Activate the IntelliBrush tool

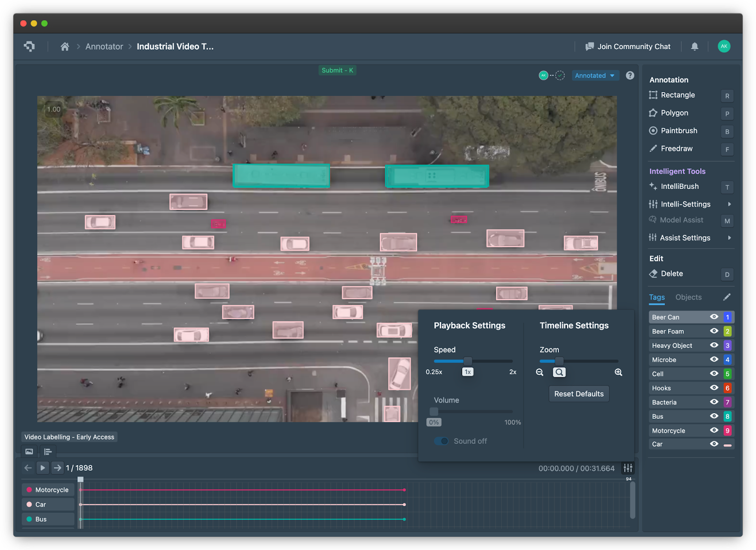point(679,186)
